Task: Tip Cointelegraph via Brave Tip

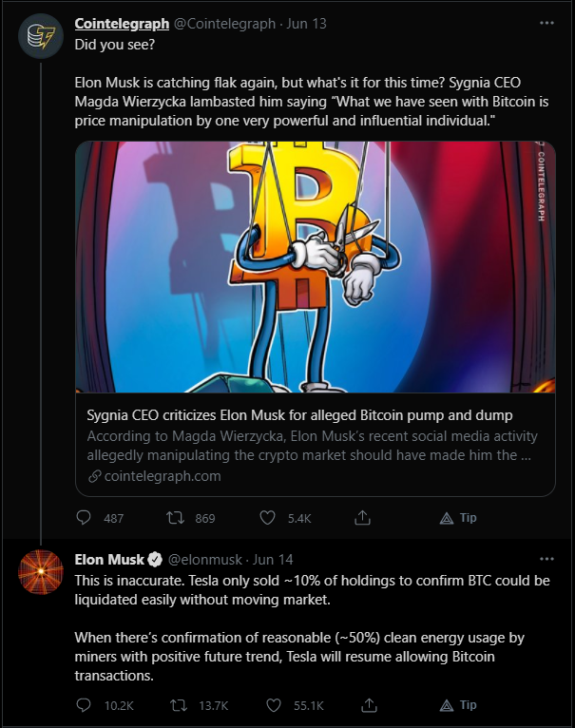Action: pos(458,518)
